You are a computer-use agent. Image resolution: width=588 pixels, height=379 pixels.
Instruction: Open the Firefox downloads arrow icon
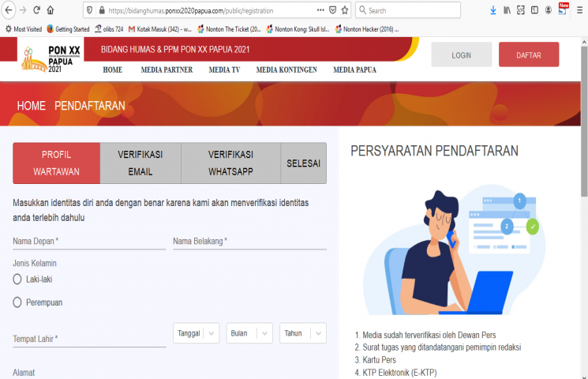pos(493,10)
